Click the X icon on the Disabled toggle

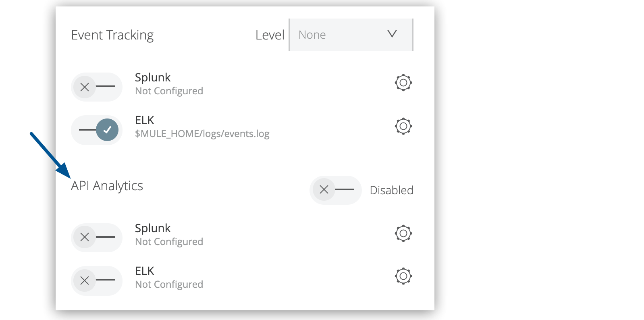click(324, 190)
